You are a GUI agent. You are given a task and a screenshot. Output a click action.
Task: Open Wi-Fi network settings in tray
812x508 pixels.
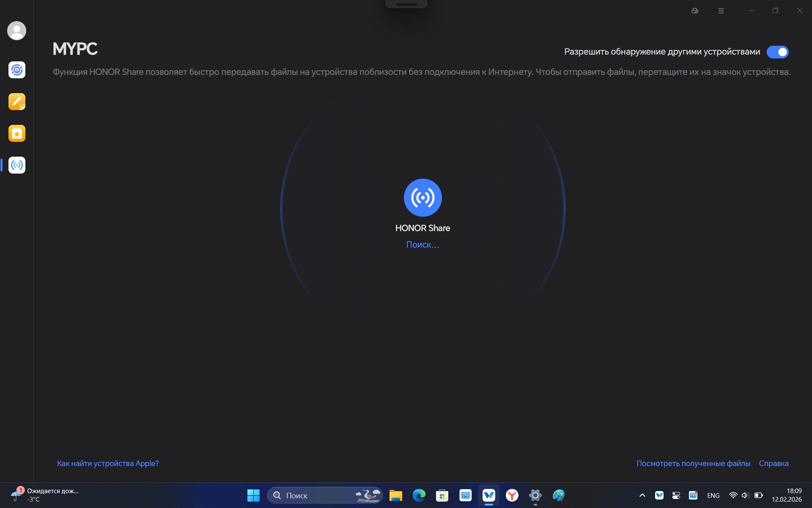733,495
